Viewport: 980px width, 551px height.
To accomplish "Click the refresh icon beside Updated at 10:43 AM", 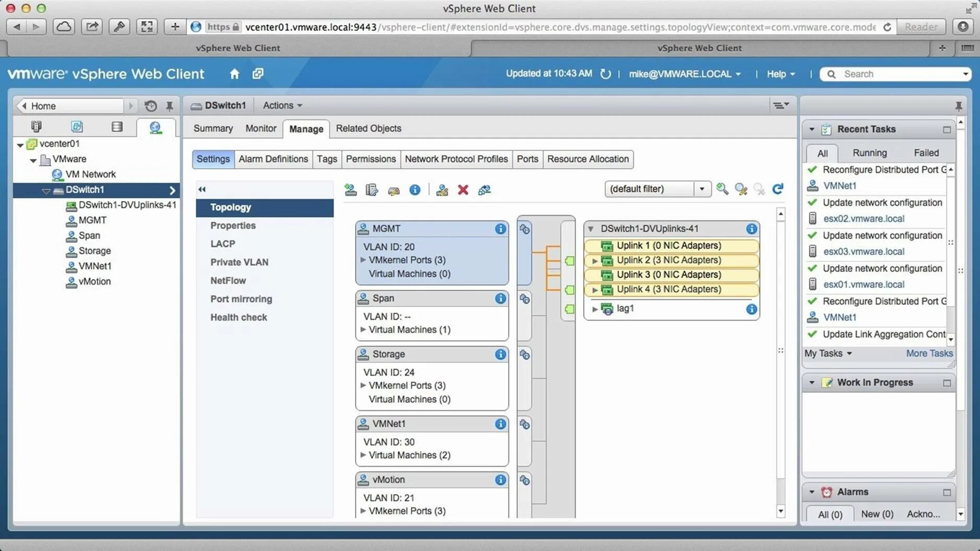I will tap(606, 74).
